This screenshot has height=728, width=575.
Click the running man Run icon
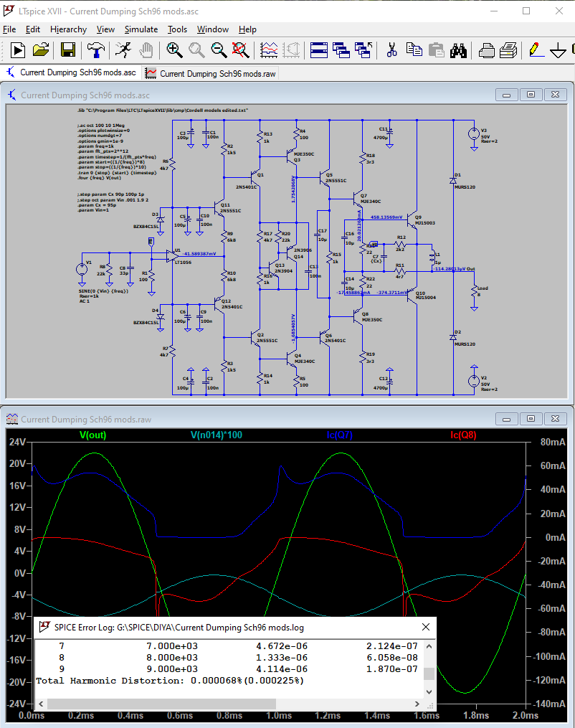tap(123, 50)
